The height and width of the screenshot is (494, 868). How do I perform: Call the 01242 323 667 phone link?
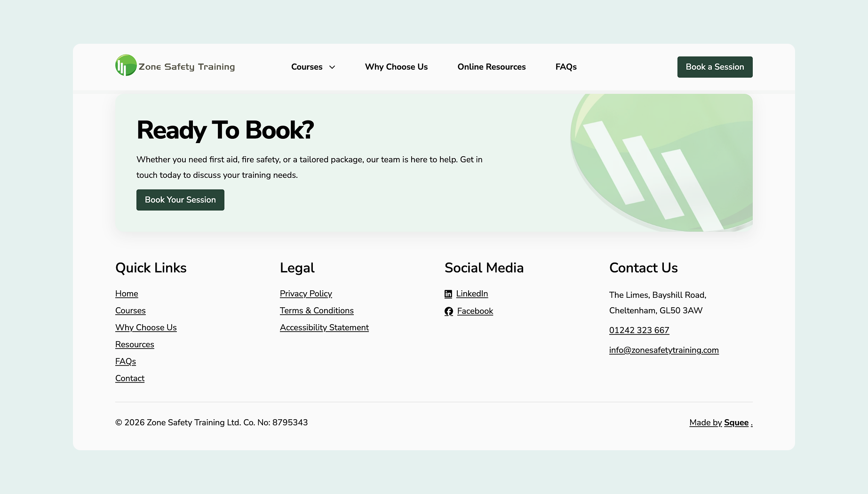click(639, 330)
